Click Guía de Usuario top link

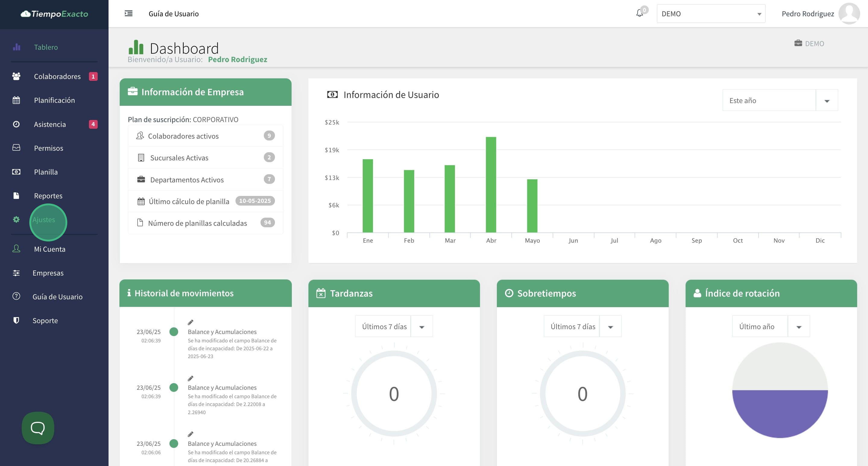(x=174, y=14)
